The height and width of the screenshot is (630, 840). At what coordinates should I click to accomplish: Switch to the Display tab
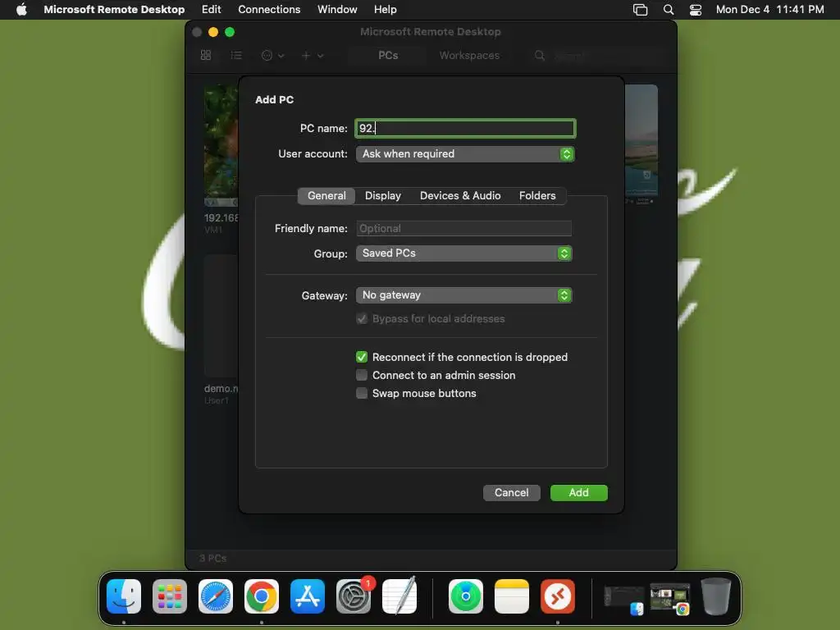382,195
